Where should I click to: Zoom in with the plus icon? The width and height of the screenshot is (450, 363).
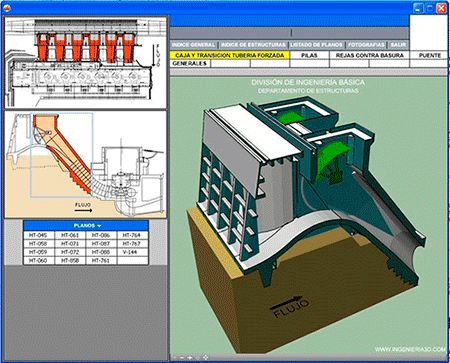[190, 358]
